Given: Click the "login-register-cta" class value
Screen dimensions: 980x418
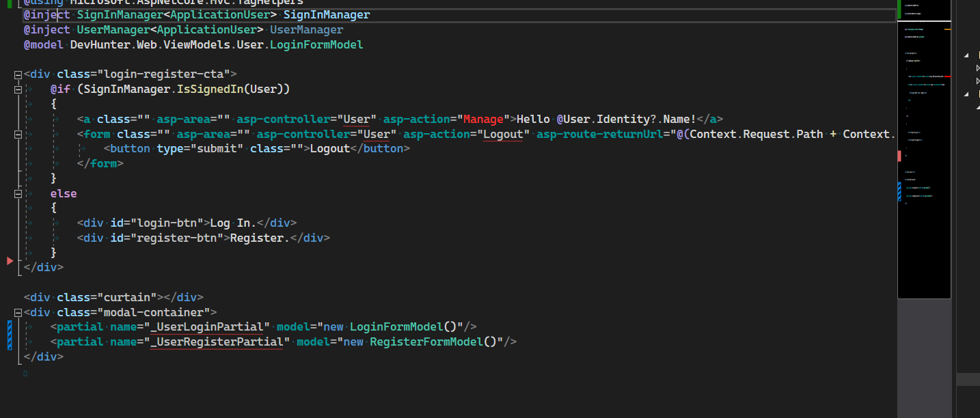Looking at the screenshot, I should click(x=167, y=74).
